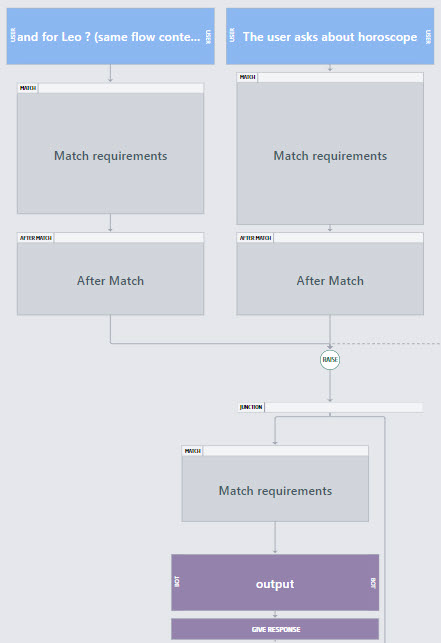Click the GIVE RESPONSE bar

(275, 629)
